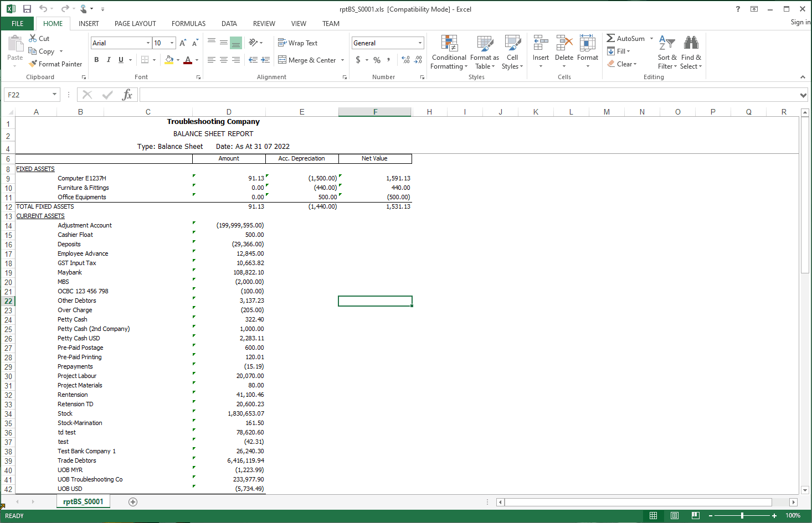Select the rptBS_S0001 sheet tab
This screenshot has width=812, height=523.
(83, 501)
